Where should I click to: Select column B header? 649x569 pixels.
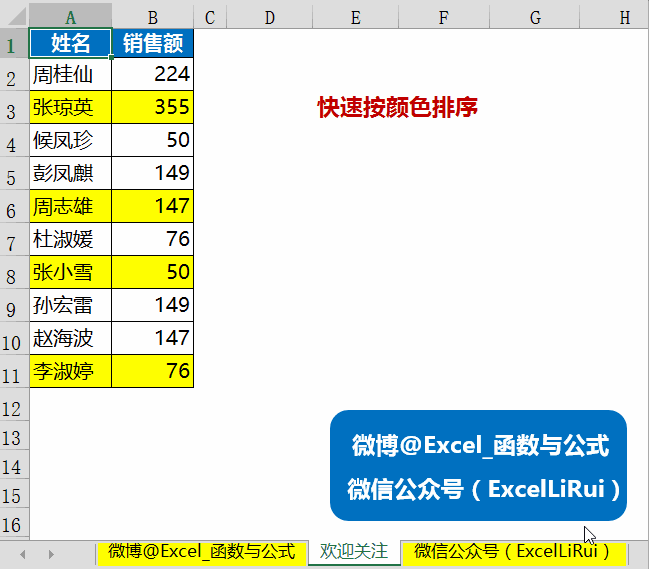(152, 17)
